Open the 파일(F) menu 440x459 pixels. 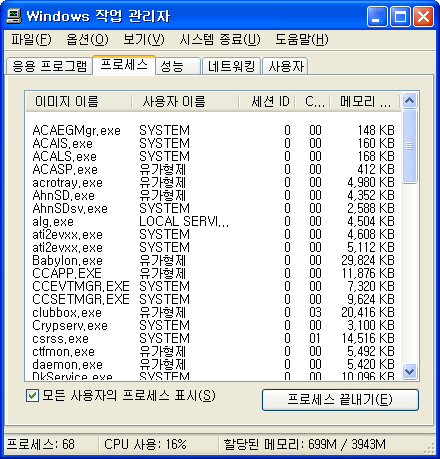(31, 40)
